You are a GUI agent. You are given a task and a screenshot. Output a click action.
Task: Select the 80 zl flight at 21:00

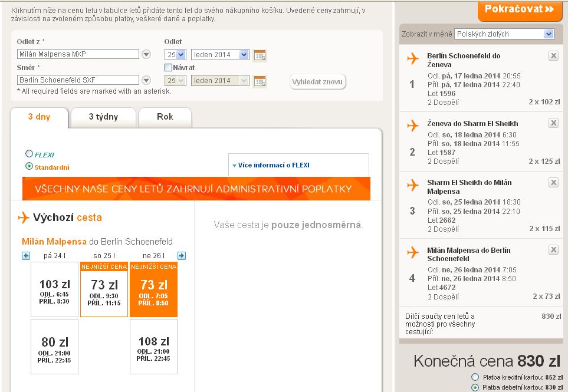[54, 347]
